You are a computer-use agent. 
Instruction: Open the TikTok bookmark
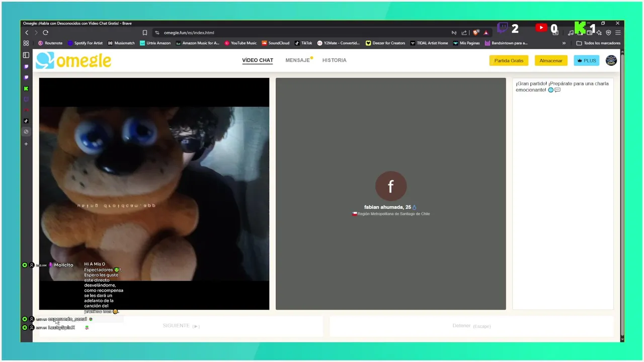(x=303, y=43)
